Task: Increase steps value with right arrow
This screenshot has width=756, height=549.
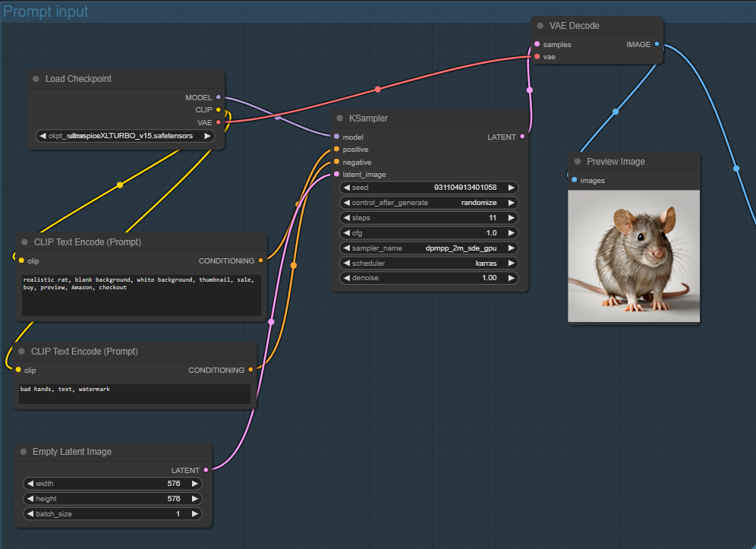Action: pos(511,218)
